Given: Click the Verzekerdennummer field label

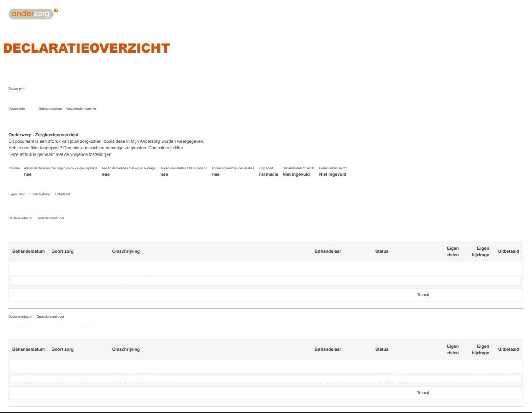Looking at the screenshot, I should tap(81, 109).
